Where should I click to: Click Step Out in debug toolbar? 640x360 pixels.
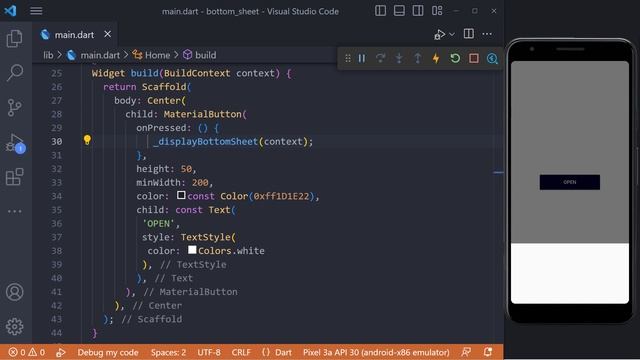[418, 58]
